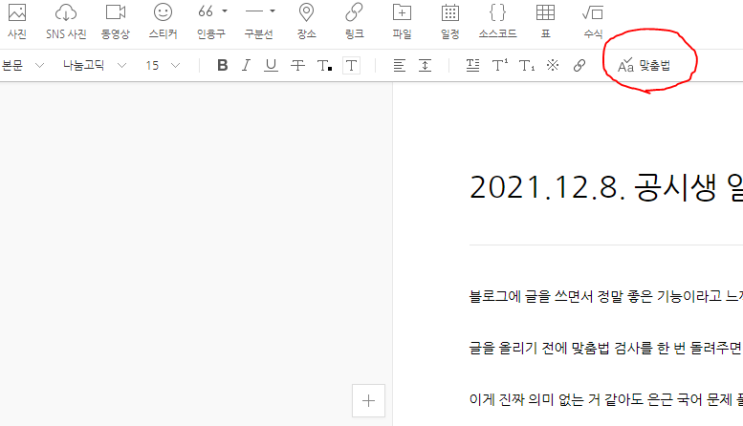This screenshot has width=743, height=426.
Task: Apply list formatting icon
Action: coord(472,65)
